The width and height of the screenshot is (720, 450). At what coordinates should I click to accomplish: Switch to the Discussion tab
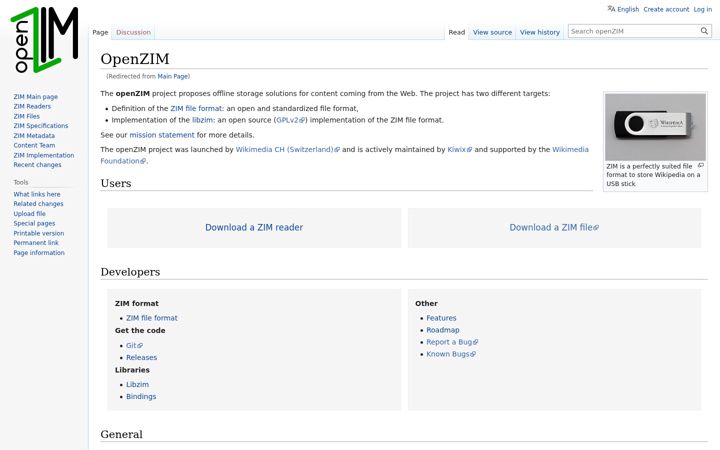point(133,32)
